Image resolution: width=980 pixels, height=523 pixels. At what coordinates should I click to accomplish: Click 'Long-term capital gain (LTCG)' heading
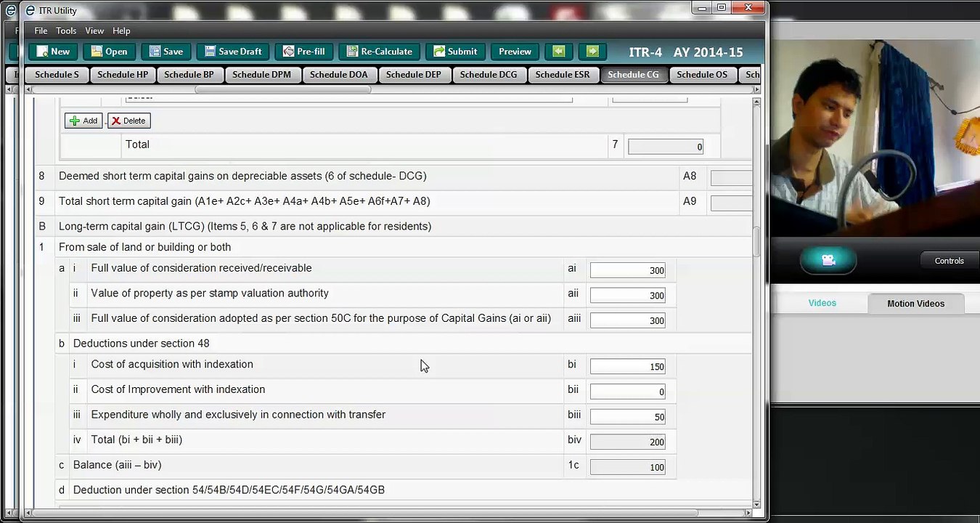(x=245, y=227)
